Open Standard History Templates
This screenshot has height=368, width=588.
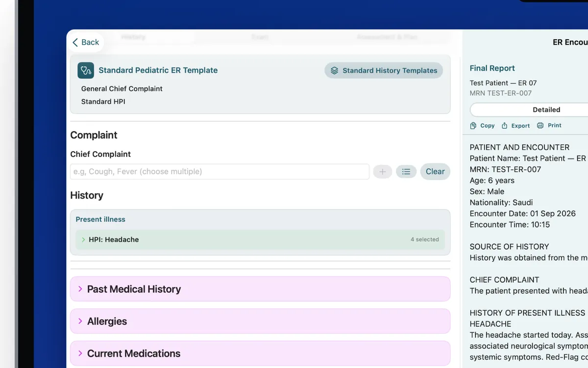tap(384, 70)
